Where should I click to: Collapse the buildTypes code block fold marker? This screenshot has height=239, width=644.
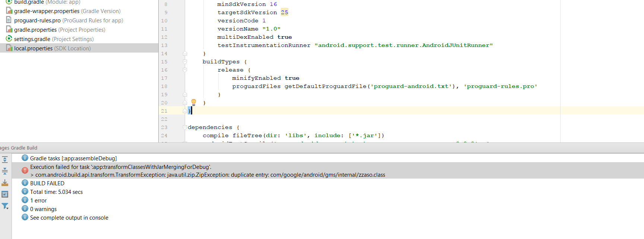coord(185,62)
